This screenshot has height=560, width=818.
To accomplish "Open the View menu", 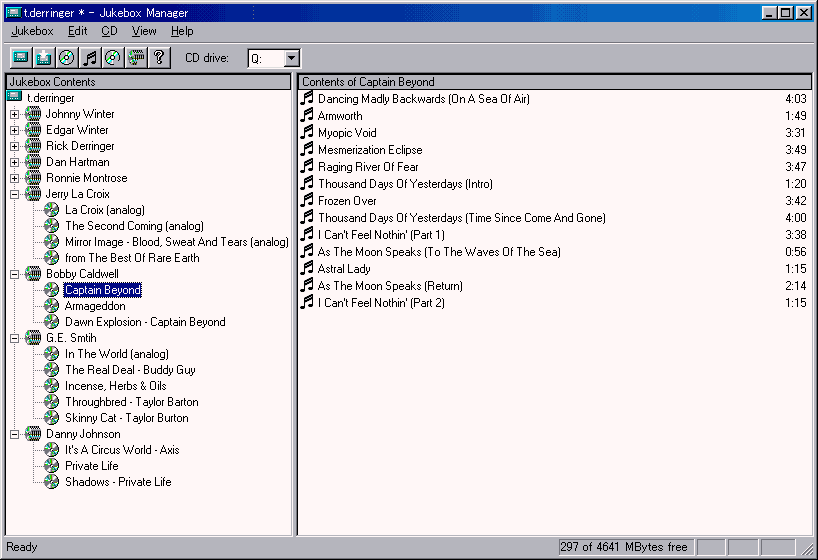I will click(144, 31).
